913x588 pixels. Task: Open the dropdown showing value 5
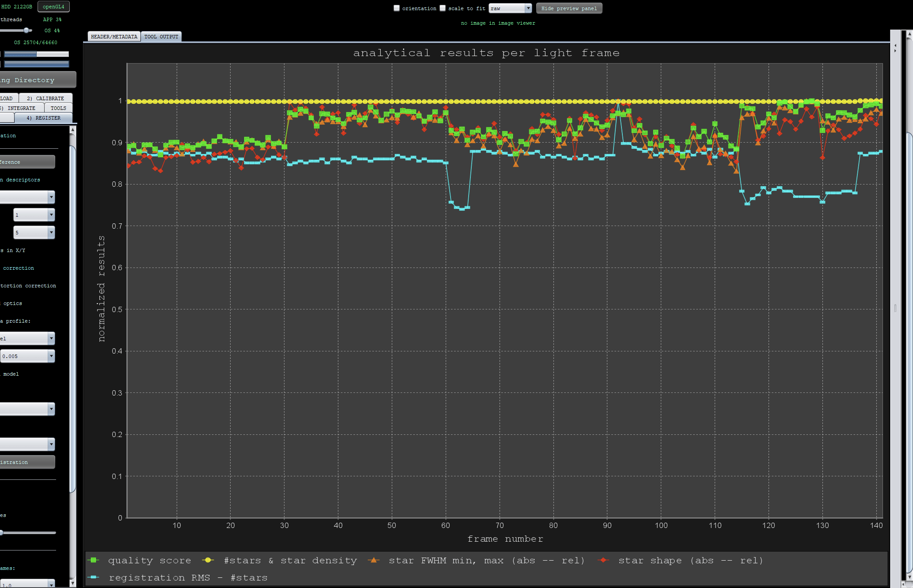34,232
